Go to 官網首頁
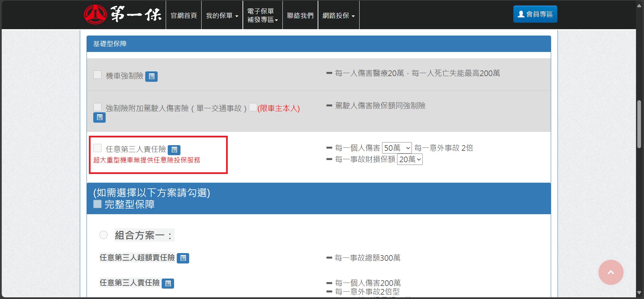 (183, 15)
